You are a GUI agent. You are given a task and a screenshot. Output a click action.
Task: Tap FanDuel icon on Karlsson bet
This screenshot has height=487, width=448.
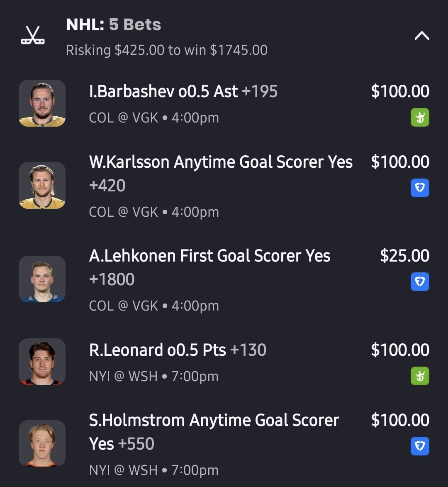420,188
